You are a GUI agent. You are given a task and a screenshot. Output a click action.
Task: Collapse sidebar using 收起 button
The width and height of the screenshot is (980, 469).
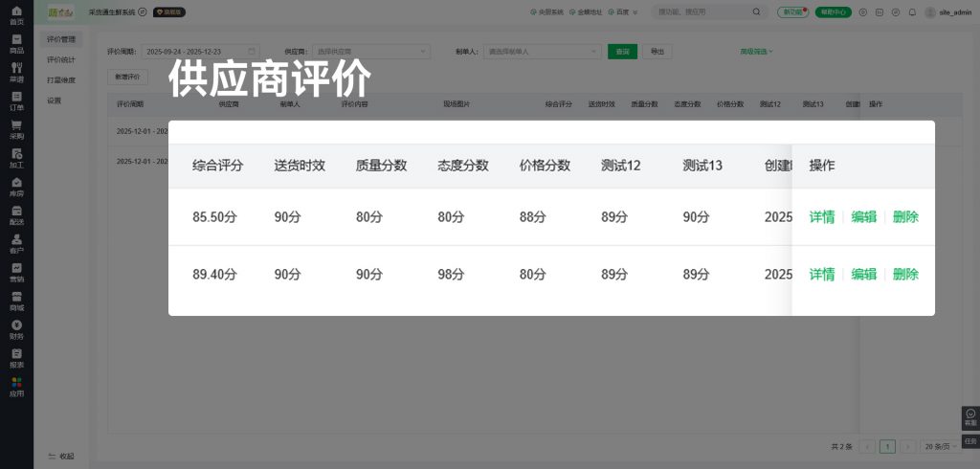pos(61,456)
